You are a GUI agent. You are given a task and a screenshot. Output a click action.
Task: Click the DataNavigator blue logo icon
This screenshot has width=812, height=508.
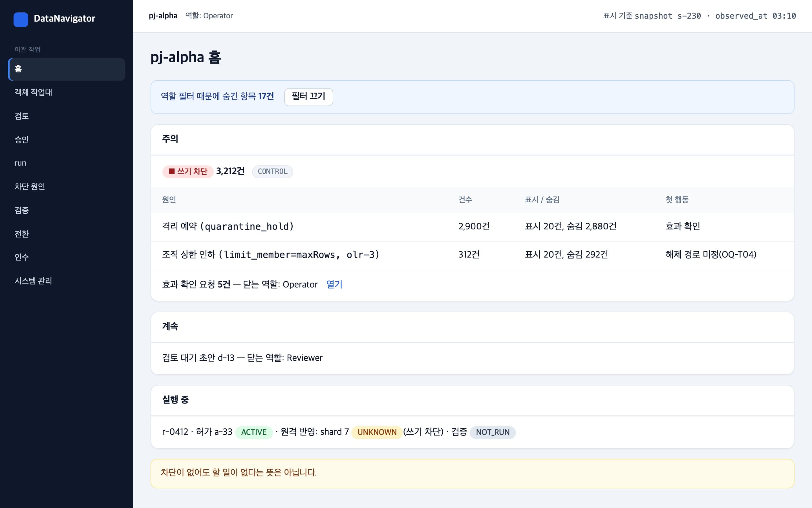(x=21, y=19)
